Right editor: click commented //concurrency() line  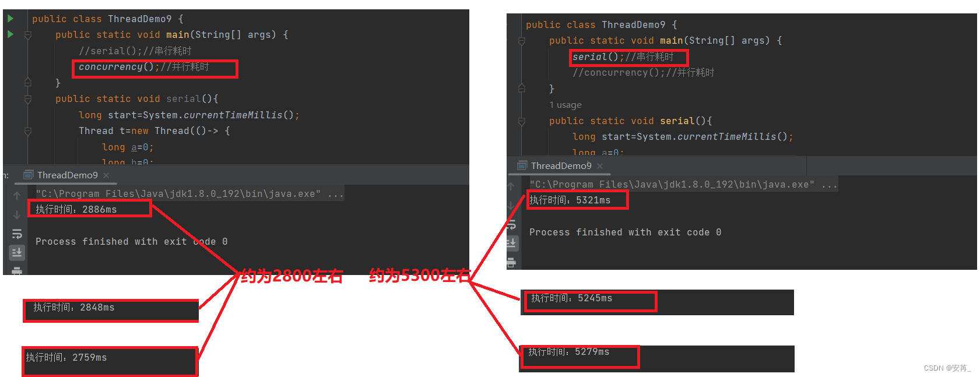click(644, 72)
